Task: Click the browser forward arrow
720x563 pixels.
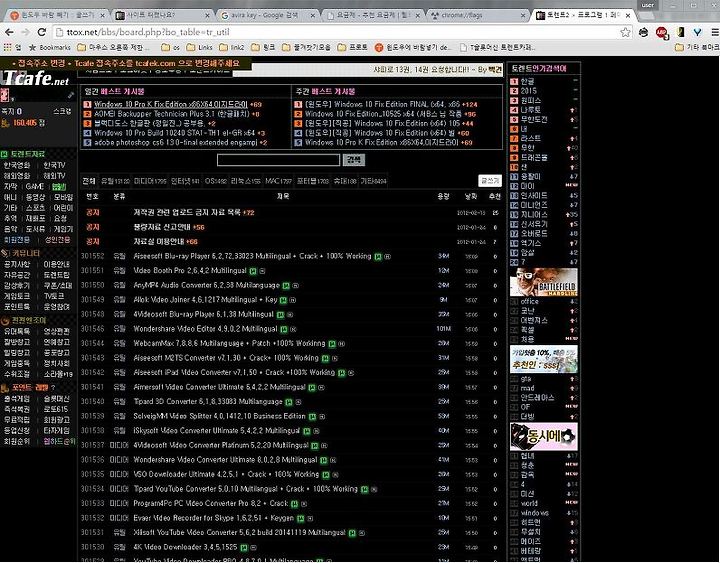Action: point(25,32)
